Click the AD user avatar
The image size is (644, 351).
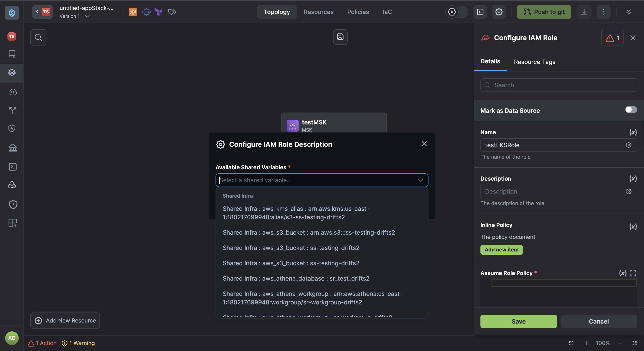tap(12, 338)
